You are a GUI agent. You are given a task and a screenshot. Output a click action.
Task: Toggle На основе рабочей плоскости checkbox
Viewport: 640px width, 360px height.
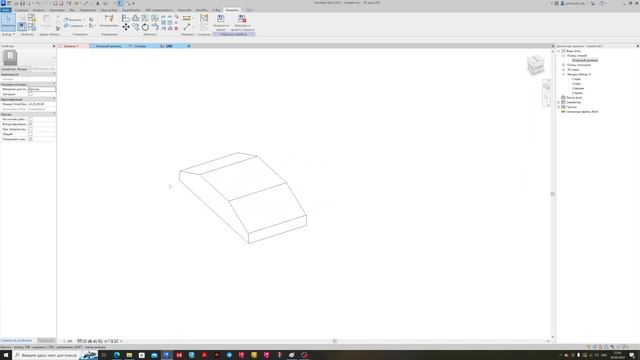tap(30, 119)
